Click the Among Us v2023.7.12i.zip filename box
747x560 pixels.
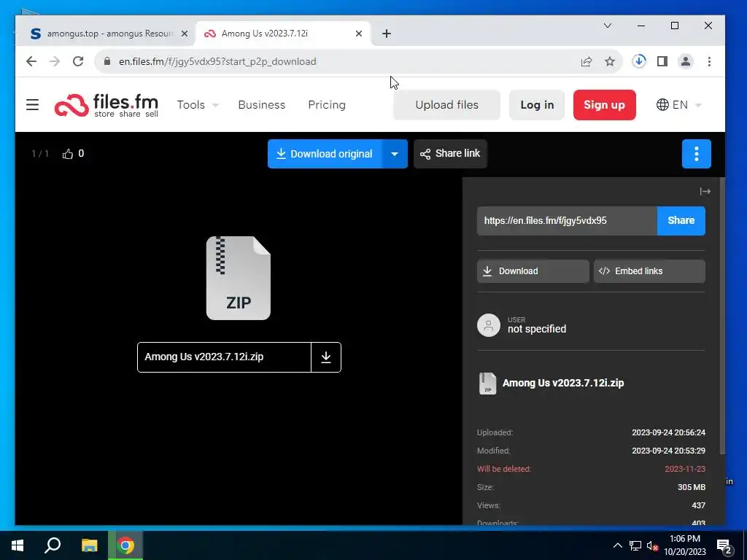click(224, 357)
